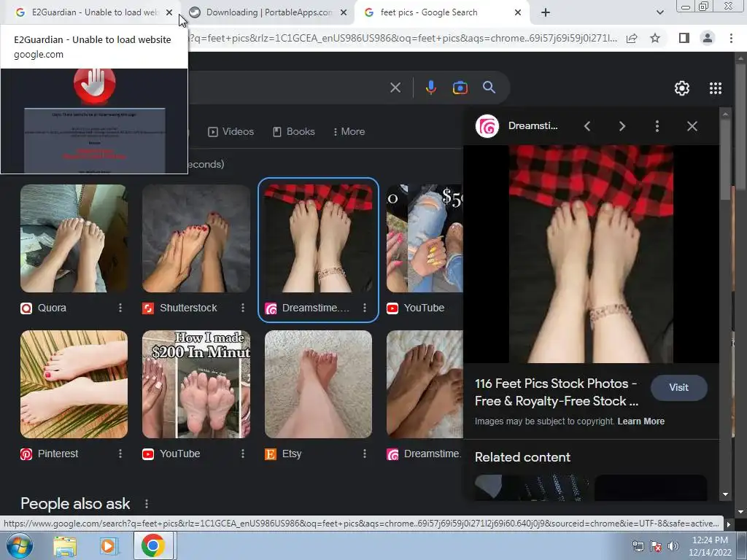Viewport: 747px width, 560px height.
Task: Open options menu for Pinterest result
Action: tap(120, 454)
